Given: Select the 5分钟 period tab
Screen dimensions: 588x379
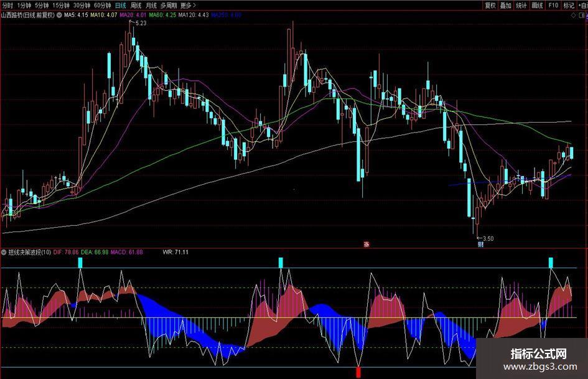Looking at the screenshot, I should point(42,5).
